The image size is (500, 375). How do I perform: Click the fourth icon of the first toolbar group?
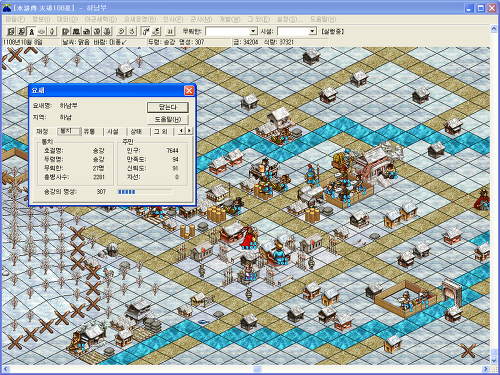[42, 31]
